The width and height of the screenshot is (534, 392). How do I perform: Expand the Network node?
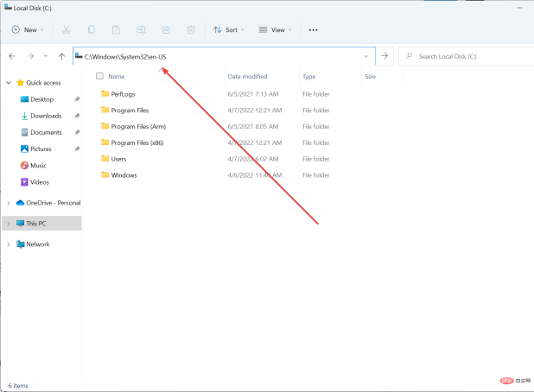[x=9, y=244]
